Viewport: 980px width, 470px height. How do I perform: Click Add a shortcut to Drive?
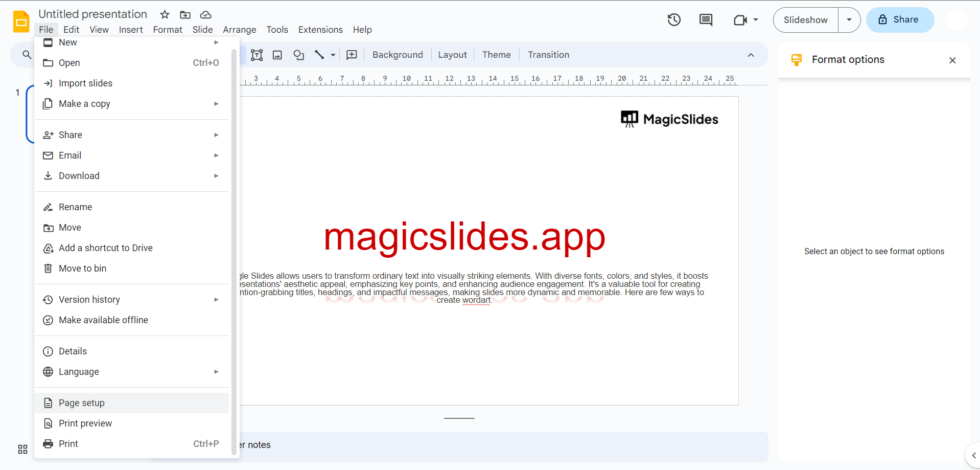(x=132, y=248)
